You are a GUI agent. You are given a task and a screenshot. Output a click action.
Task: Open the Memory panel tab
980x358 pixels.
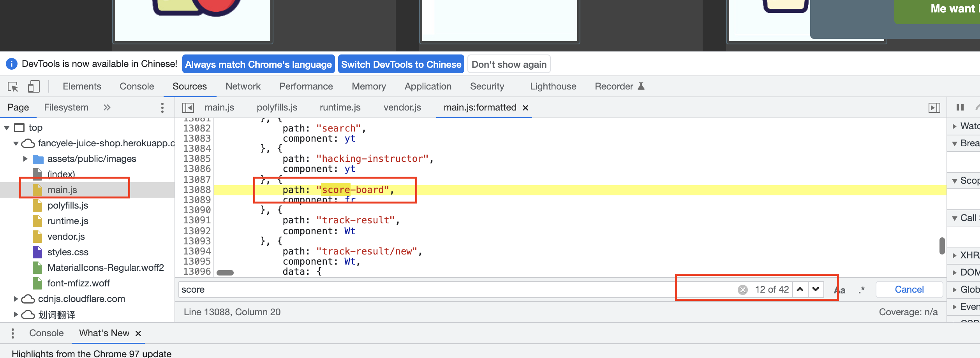click(369, 86)
